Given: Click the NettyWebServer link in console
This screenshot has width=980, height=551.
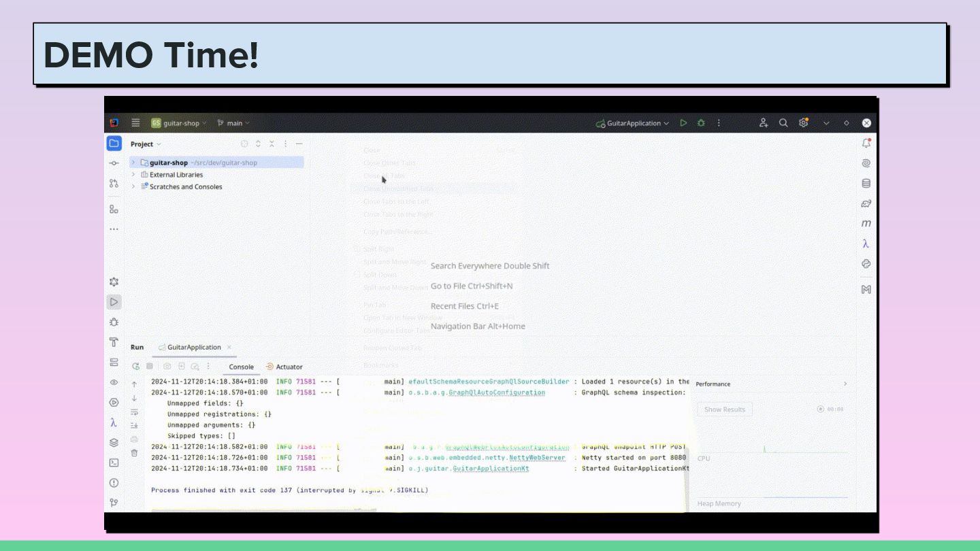Looking at the screenshot, I should (537, 458).
